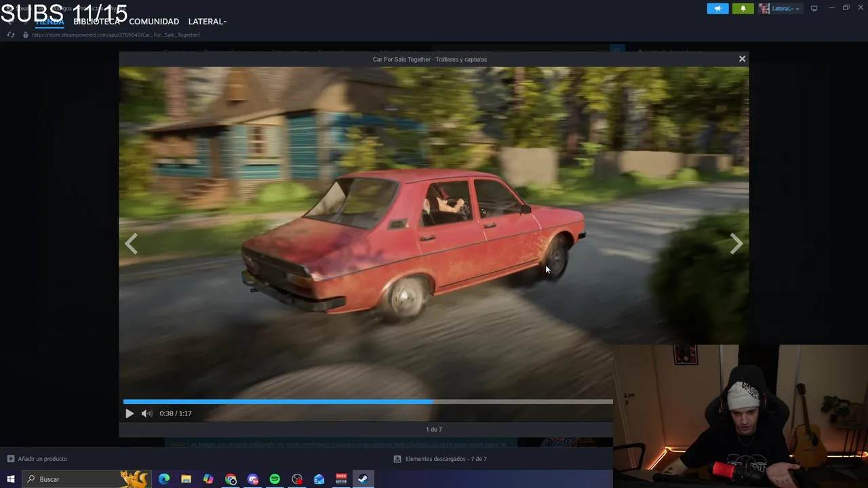
Task: Open Copilot from taskbar
Action: (208, 479)
